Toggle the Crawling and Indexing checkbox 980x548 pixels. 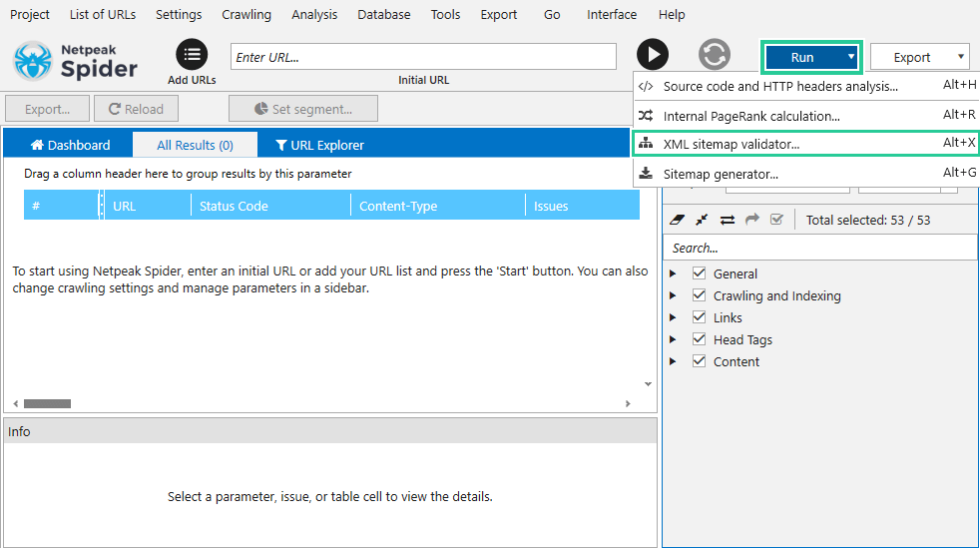700,295
